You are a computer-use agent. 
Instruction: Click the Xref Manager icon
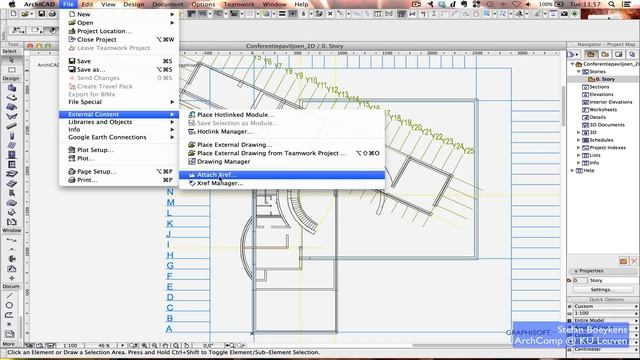192,183
